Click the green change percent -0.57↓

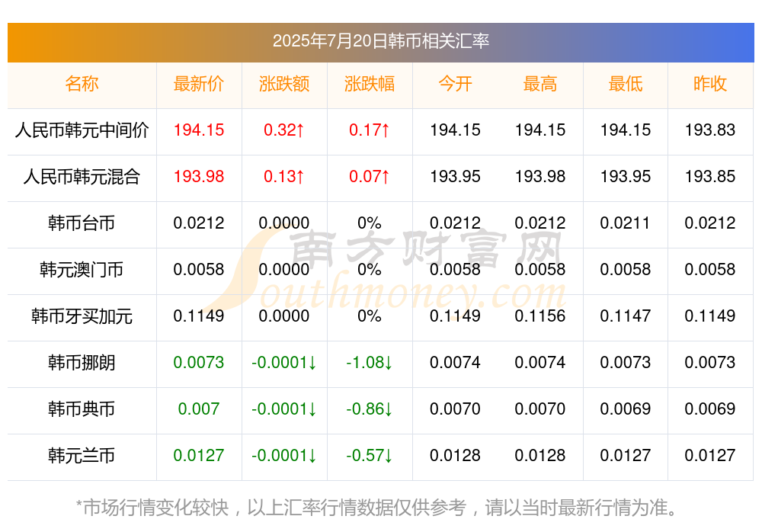pyautogui.click(x=370, y=456)
